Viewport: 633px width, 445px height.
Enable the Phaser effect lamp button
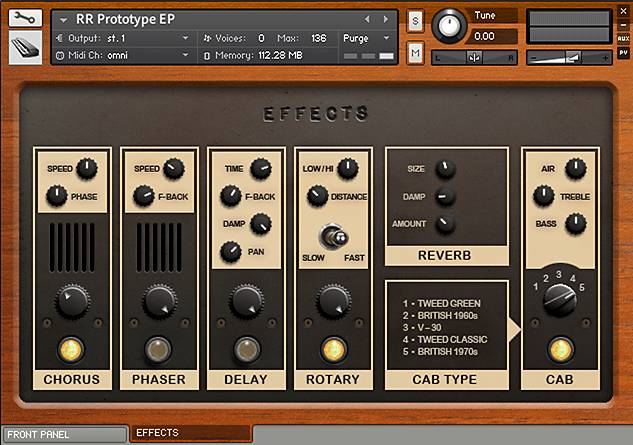158,349
